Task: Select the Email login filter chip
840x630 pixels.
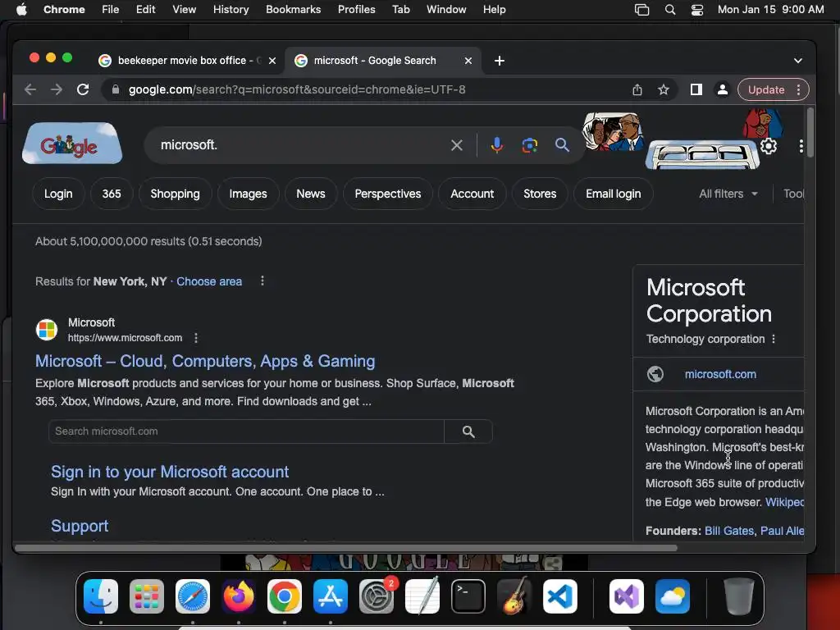Action: (x=614, y=194)
